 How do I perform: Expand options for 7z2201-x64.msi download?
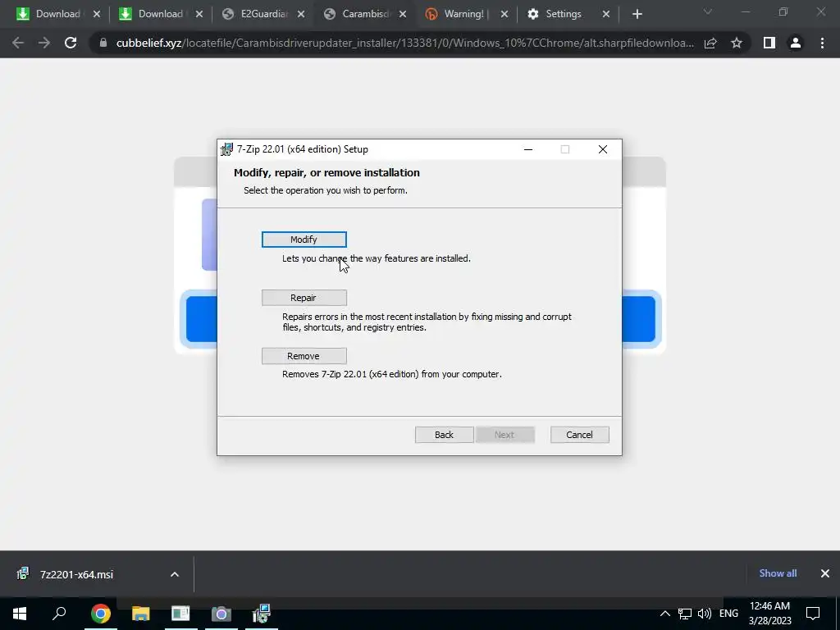coord(175,574)
